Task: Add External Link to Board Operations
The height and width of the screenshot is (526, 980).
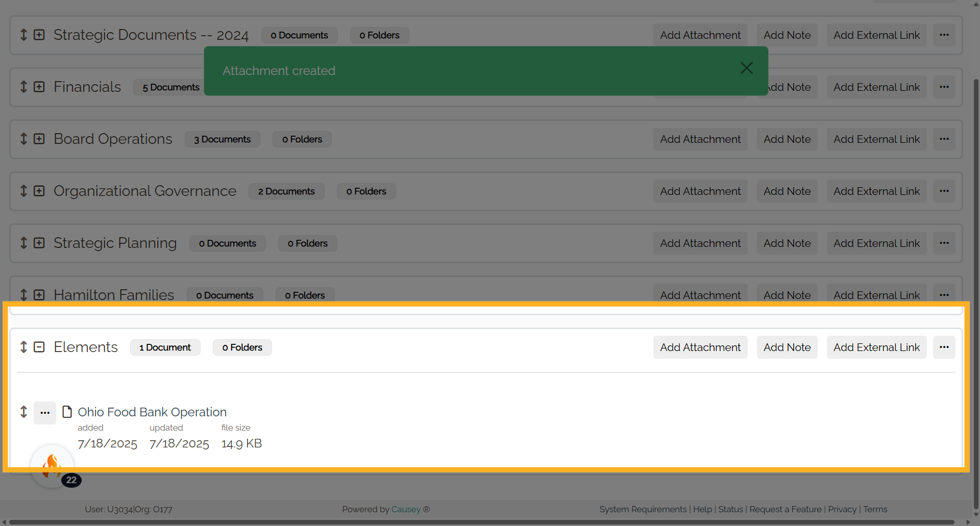Action: point(876,139)
